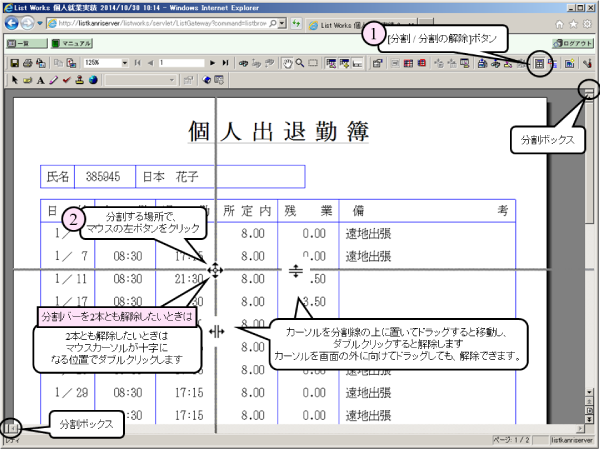Select the stamp annotation tool
This screenshot has width=600, height=450.
[80, 80]
